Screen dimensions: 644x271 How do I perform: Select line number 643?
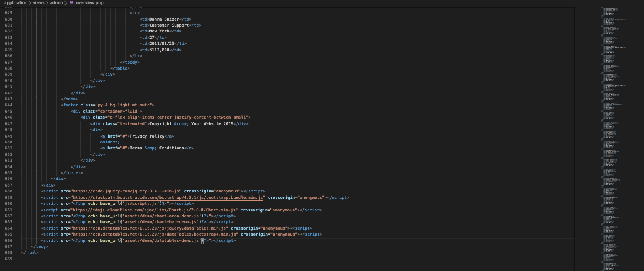click(9, 99)
